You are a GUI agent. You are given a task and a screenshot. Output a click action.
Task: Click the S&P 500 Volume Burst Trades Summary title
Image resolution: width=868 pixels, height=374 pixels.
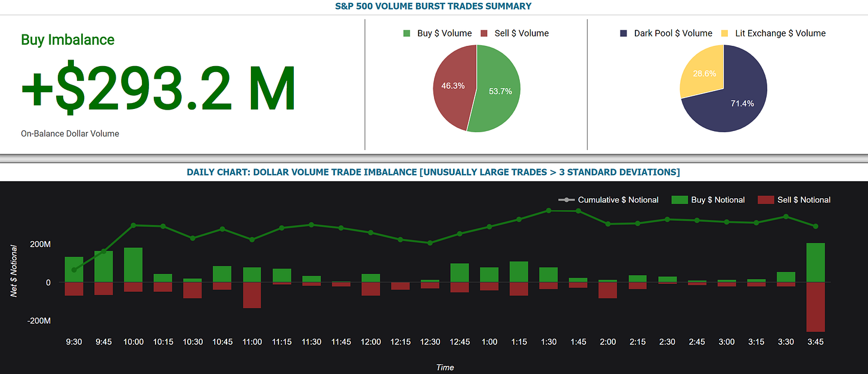pyautogui.click(x=433, y=7)
